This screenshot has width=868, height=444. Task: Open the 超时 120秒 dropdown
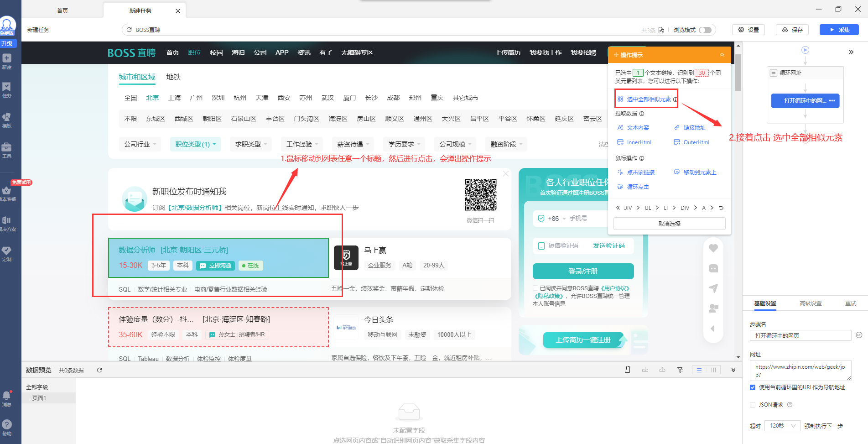tap(783, 426)
